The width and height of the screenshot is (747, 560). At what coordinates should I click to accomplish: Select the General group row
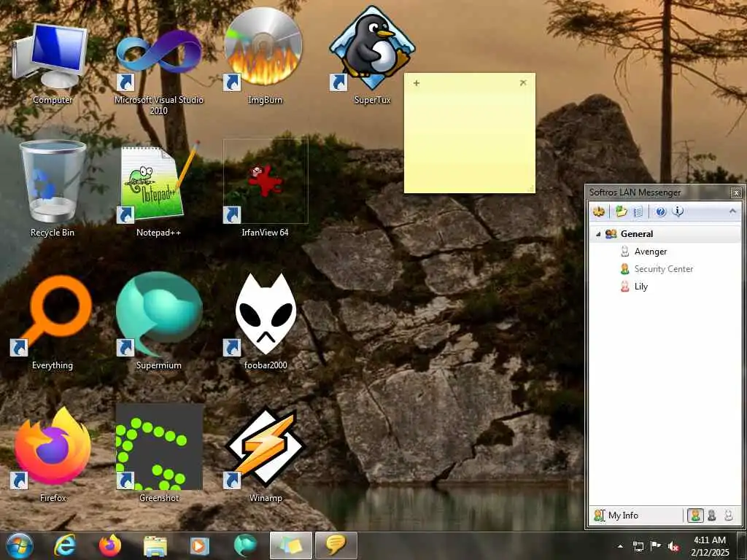point(665,234)
